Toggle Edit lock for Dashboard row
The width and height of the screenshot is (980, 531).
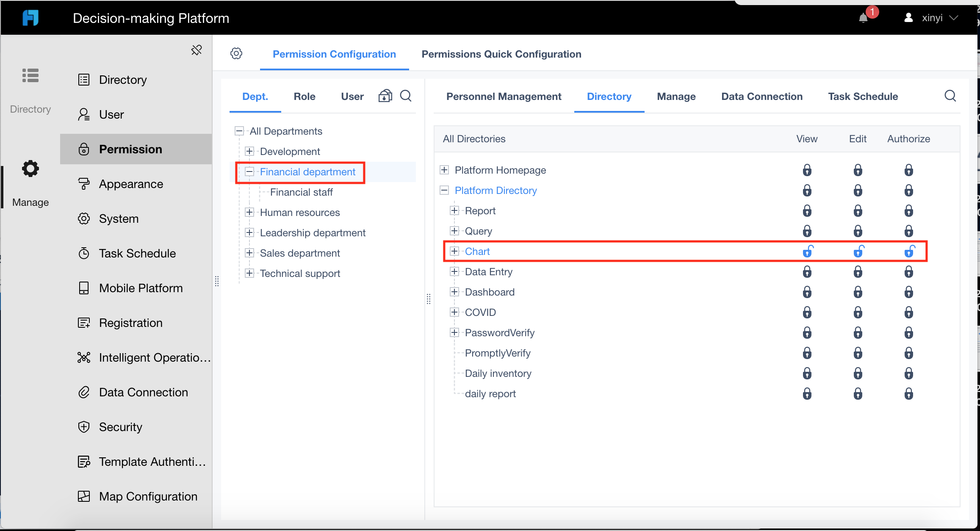(858, 292)
